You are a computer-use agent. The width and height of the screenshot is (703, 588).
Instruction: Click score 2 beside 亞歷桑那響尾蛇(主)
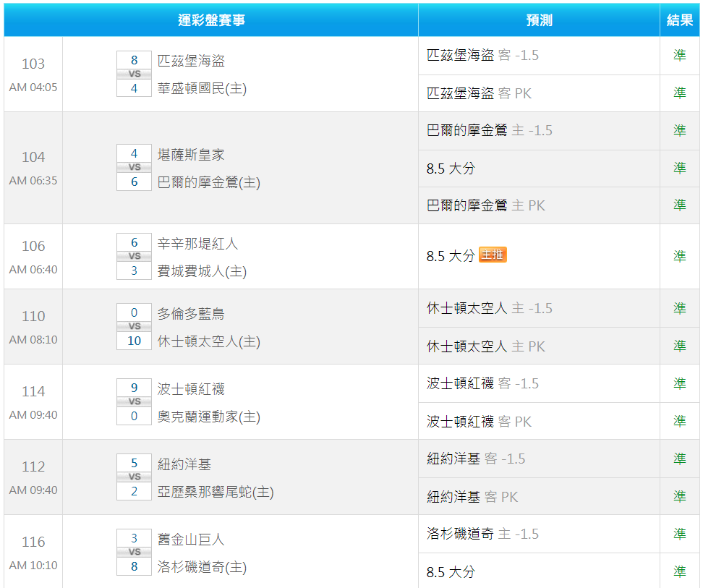coord(134,491)
